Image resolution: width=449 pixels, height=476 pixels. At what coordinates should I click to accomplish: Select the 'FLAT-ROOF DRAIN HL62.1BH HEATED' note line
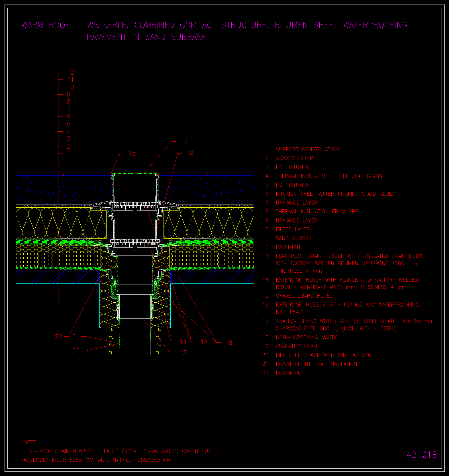[x=121, y=451]
